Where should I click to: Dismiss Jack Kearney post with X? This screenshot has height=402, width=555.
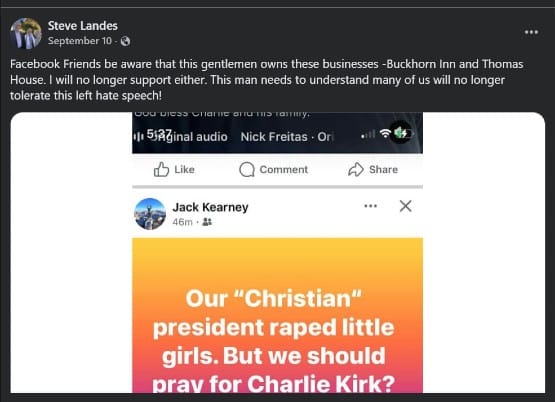tap(405, 206)
